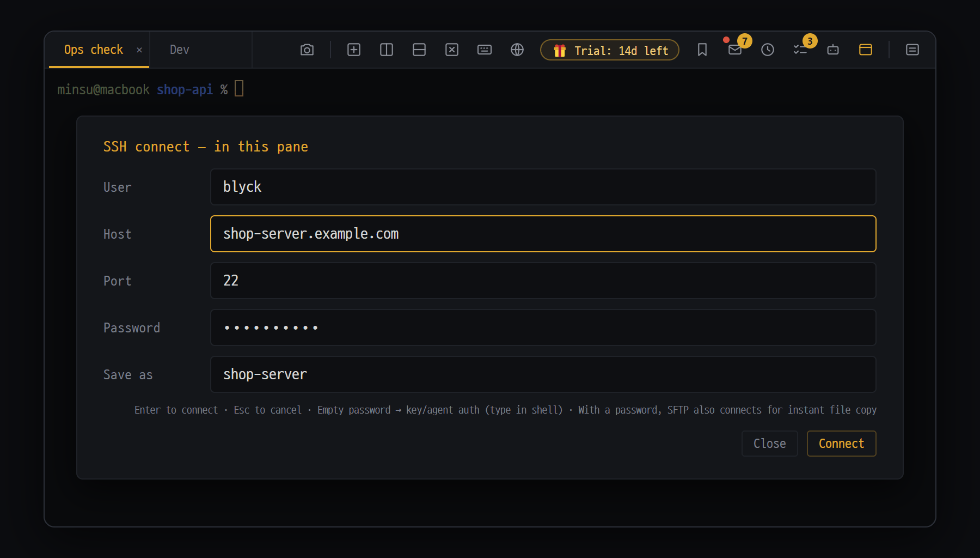Click the Connect button
Image resolution: width=980 pixels, height=558 pixels.
point(841,444)
